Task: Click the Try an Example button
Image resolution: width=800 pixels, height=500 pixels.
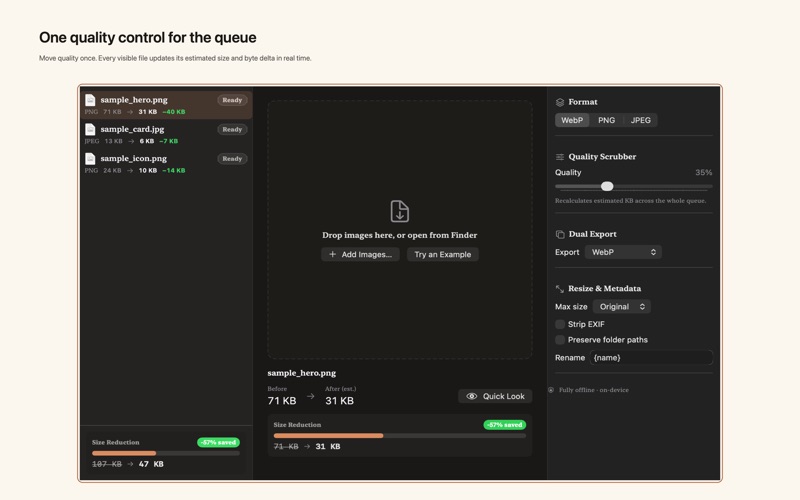Action: point(442,254)
